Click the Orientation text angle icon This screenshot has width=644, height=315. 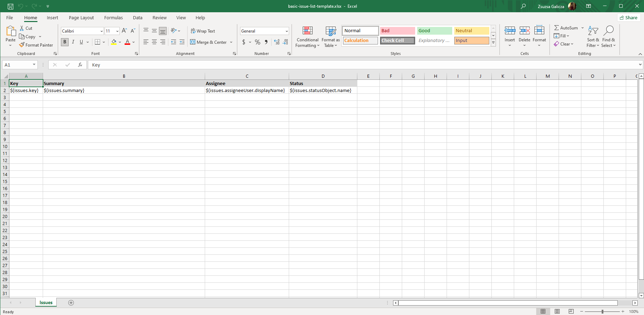174,31
